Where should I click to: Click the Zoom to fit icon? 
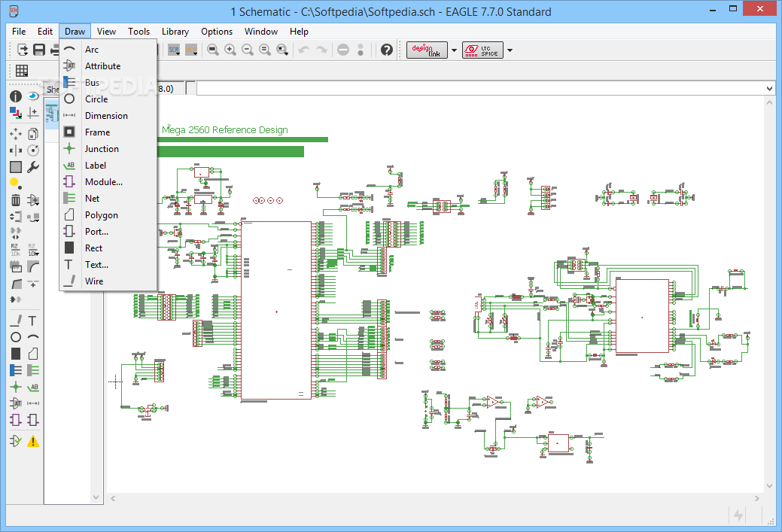pyautogui.click(x=213, y=50)
